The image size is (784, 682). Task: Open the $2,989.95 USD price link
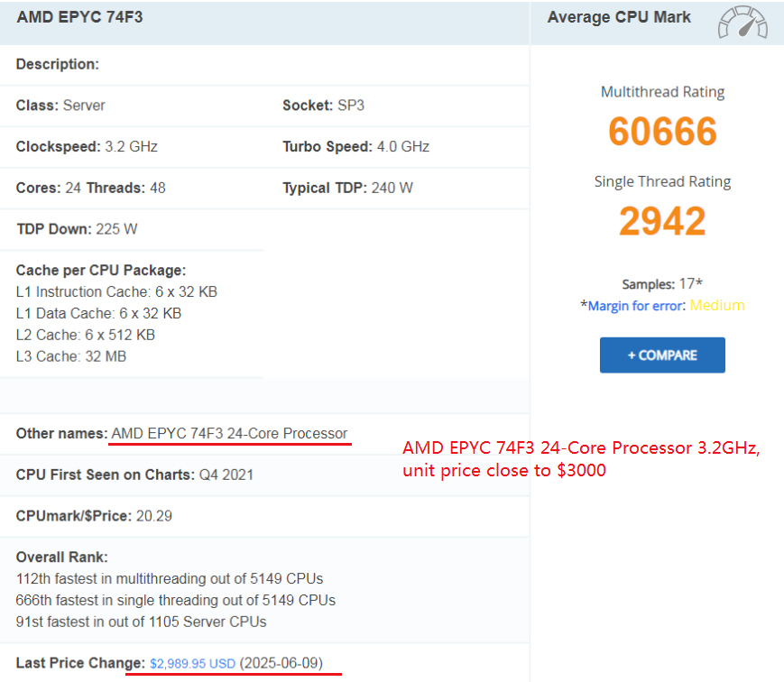click(x=192, y=663)
